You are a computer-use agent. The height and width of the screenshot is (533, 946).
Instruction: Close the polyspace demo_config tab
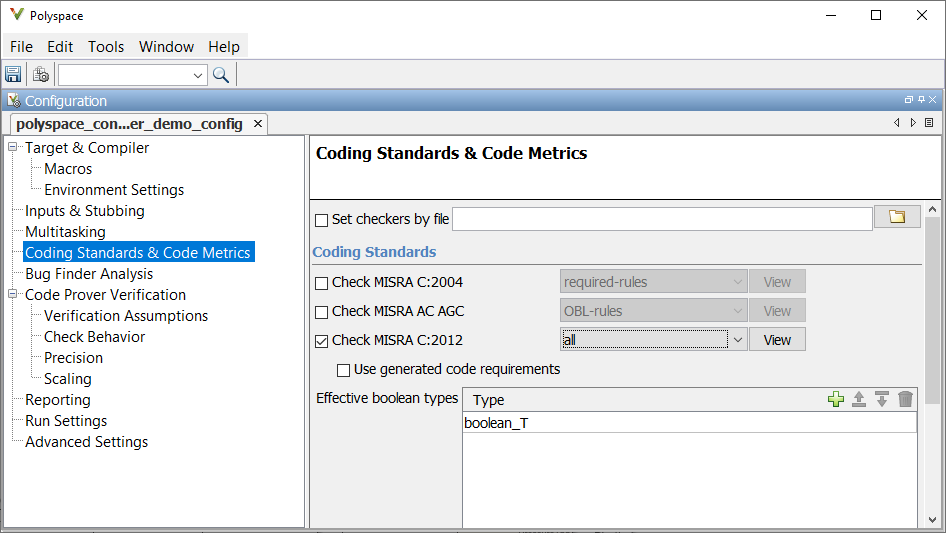coord(257,124)
